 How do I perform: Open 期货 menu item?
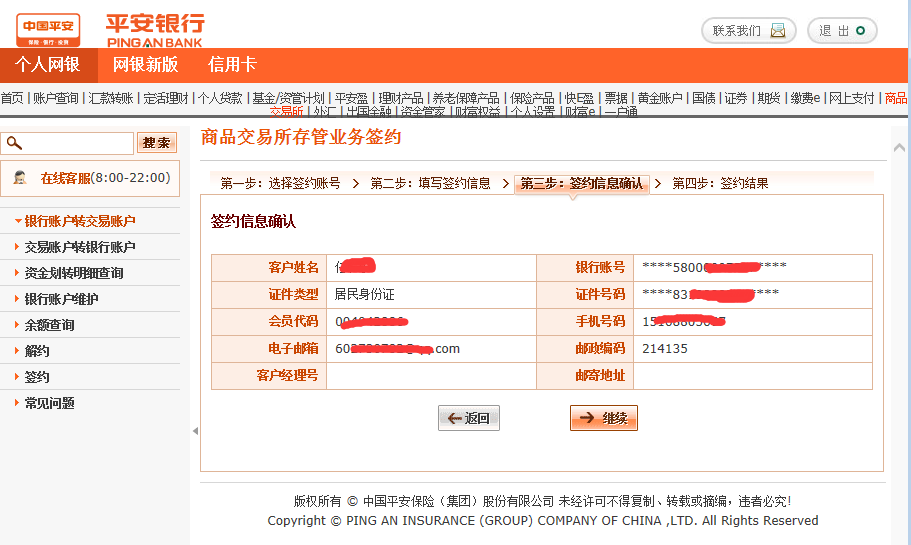[769, 98]
